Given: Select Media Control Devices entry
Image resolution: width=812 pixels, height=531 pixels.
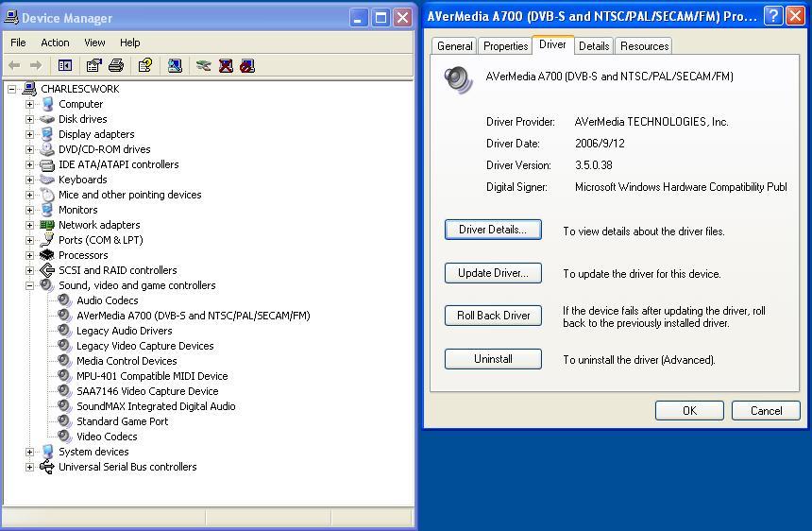Looking at the screenshot, I should [127, 361].
